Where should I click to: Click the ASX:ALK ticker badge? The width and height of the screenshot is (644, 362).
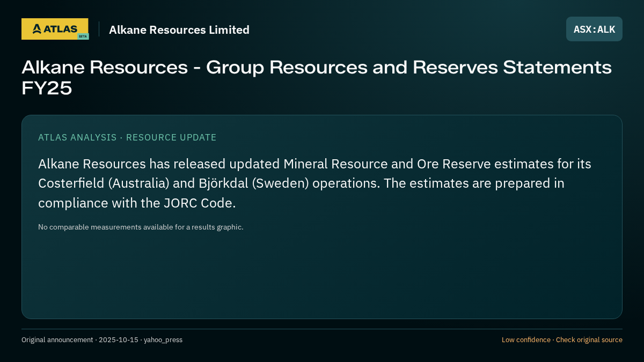594,29
